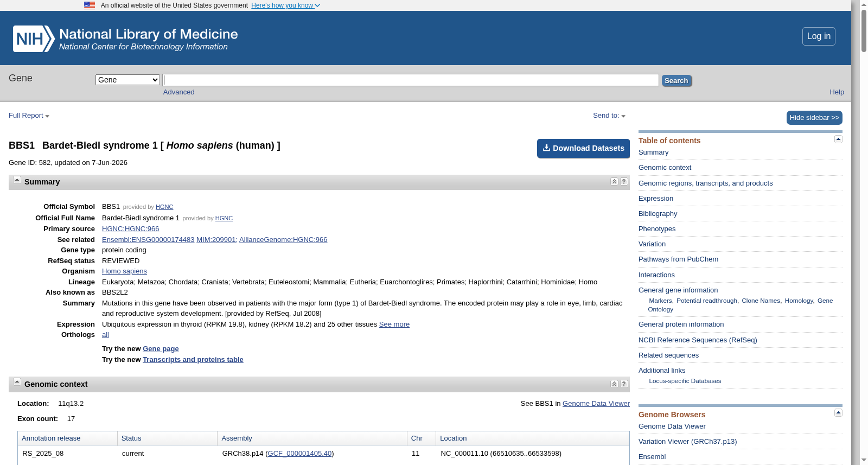Click the US flag icon

(x=90, y=5)
